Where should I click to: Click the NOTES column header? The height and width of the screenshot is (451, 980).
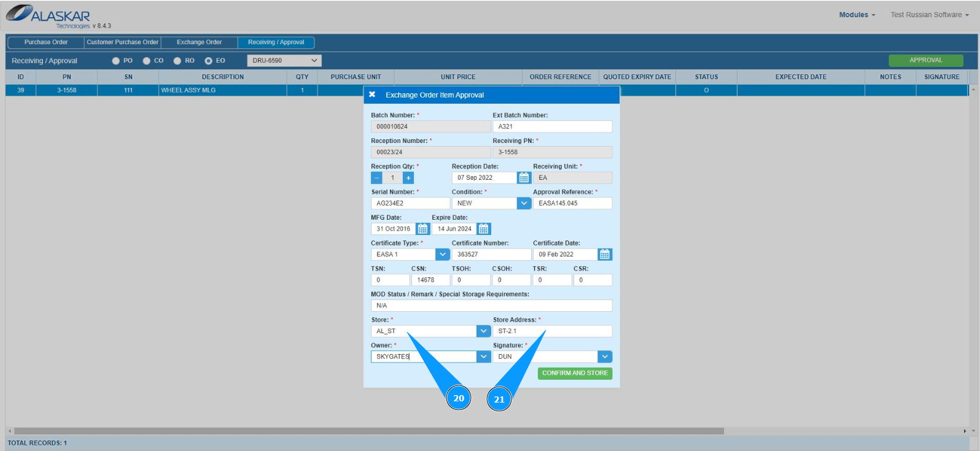[890, 77]
